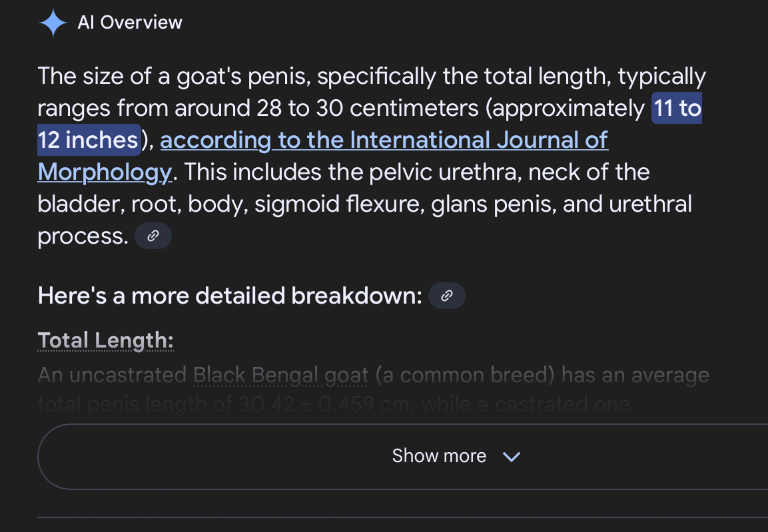Click the highlighted "11 to" text
The height and width of the screenshot is (532, 768).
(x=677, y=108)
